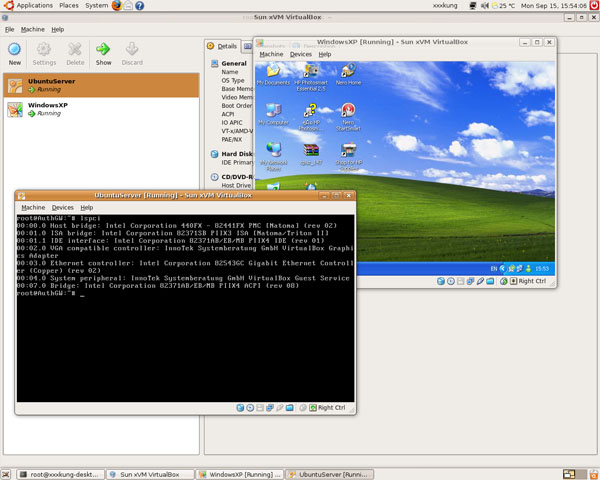
Task: Click the red power button in the top panel
Action: 594,5
